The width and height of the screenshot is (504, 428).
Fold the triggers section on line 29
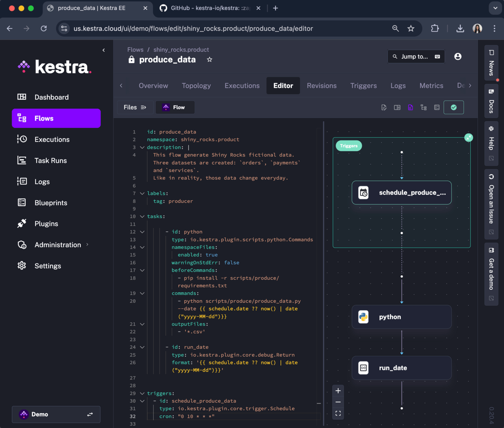point(142,393)
